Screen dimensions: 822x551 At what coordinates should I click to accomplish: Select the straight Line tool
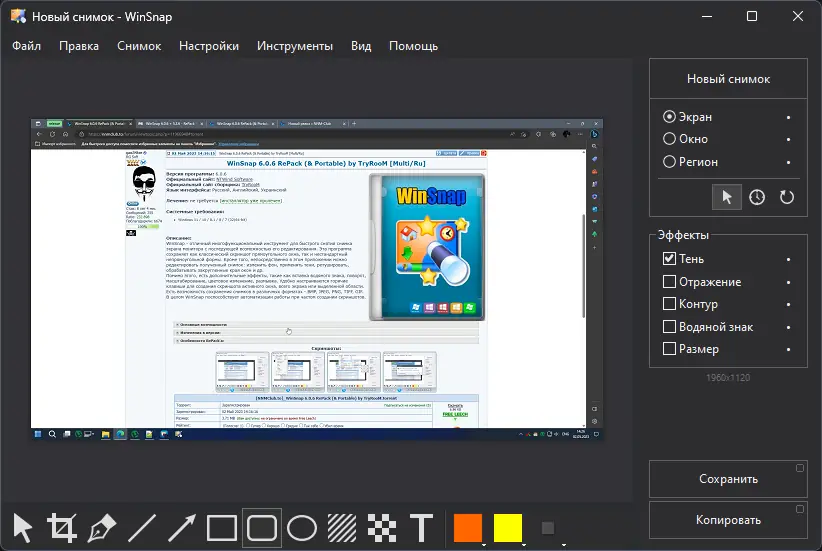[142, 528]
